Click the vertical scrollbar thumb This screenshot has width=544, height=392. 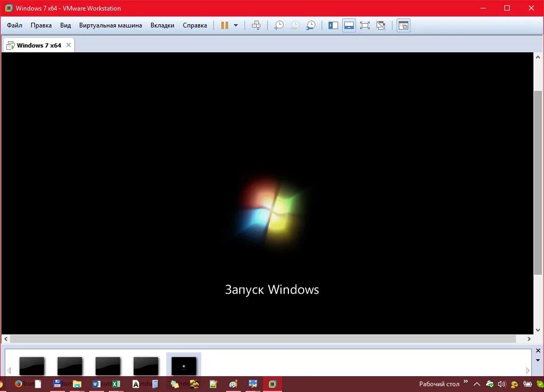[x=538, y=183]
